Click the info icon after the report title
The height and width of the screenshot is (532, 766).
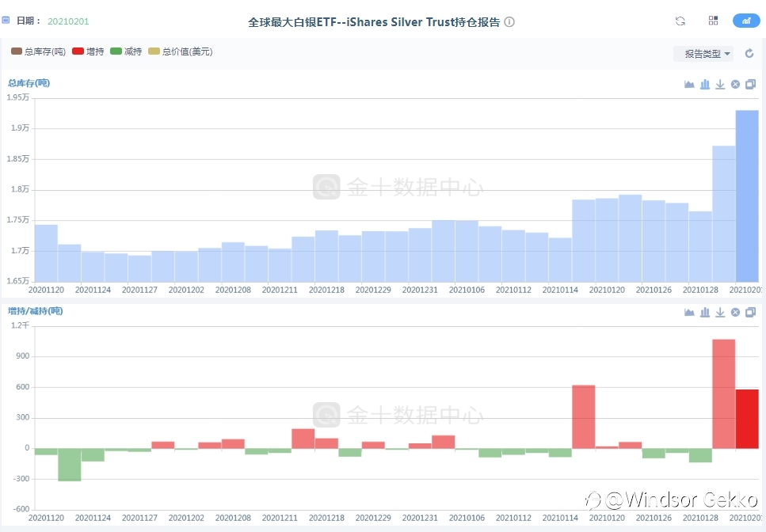click(509, 22)
